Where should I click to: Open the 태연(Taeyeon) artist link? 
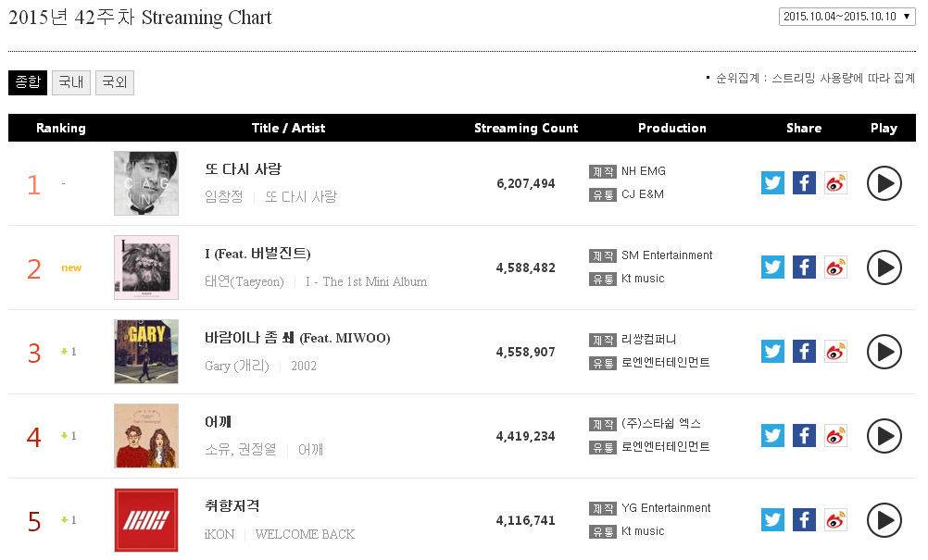[x=245, y=281]
